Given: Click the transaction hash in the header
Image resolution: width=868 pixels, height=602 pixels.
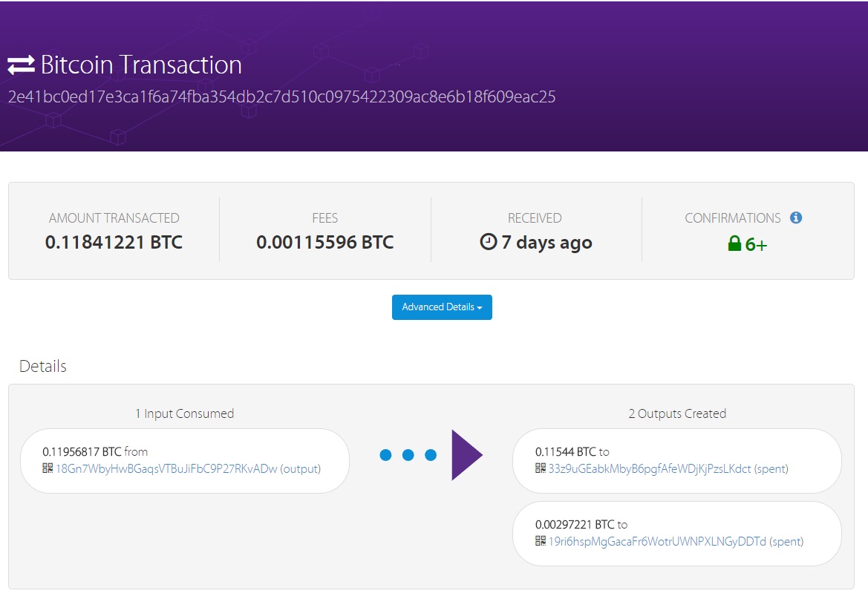Looking at the screenshot, I should [281, 97].
